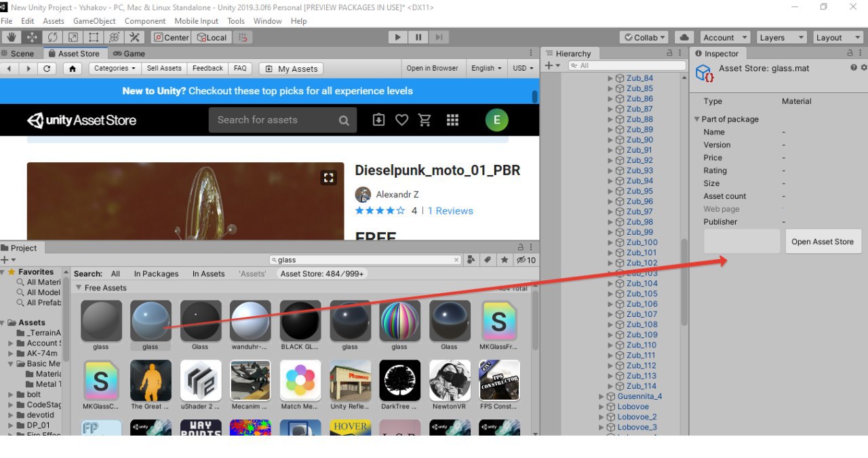Screen dimensions: 868x458
Task: Click Hierarchy search field
Action: (x=627, y=66)
